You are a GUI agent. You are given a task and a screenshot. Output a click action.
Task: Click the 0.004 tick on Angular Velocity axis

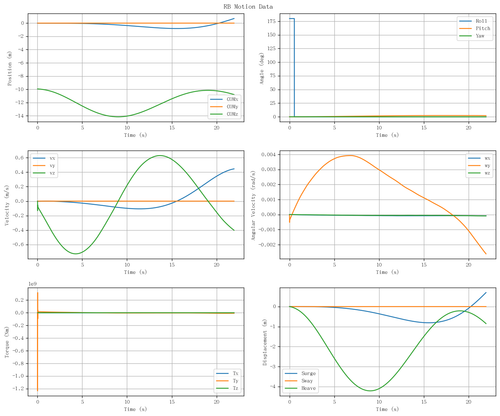coord(269,155)
